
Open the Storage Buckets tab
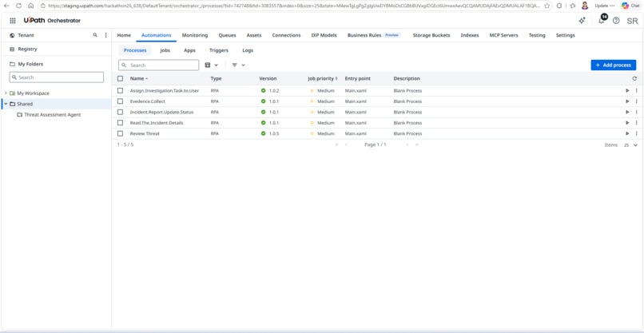(x=431, y=35)
